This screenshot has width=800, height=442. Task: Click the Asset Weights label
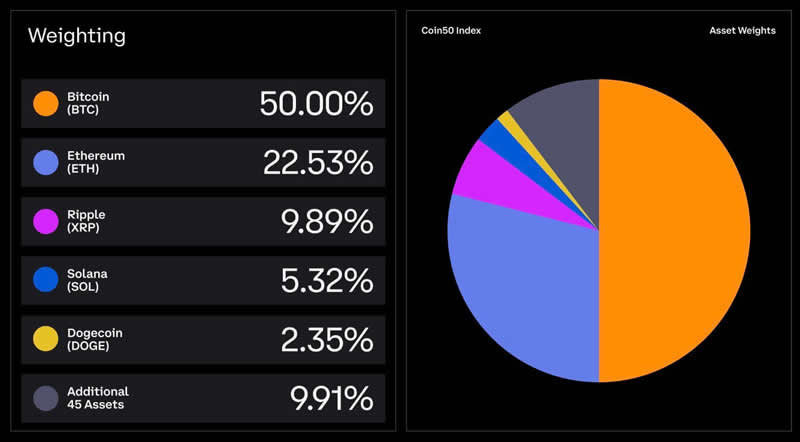(x=742, y=31)
